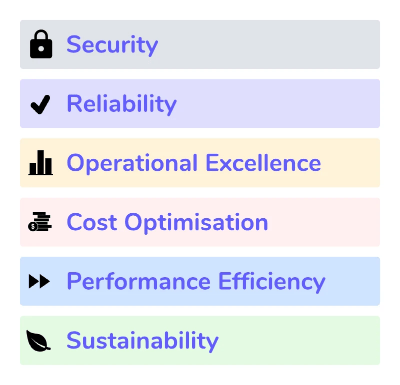
Task: Click the coin stack icon for Cost Optimisation
Action: pyautogui.click(x=40, y=222)
